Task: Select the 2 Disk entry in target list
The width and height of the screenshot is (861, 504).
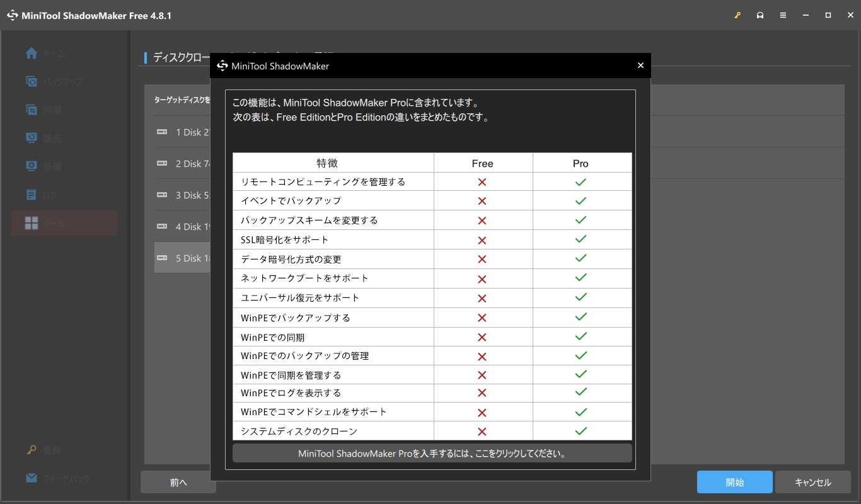Action: (x=182, y=164)
